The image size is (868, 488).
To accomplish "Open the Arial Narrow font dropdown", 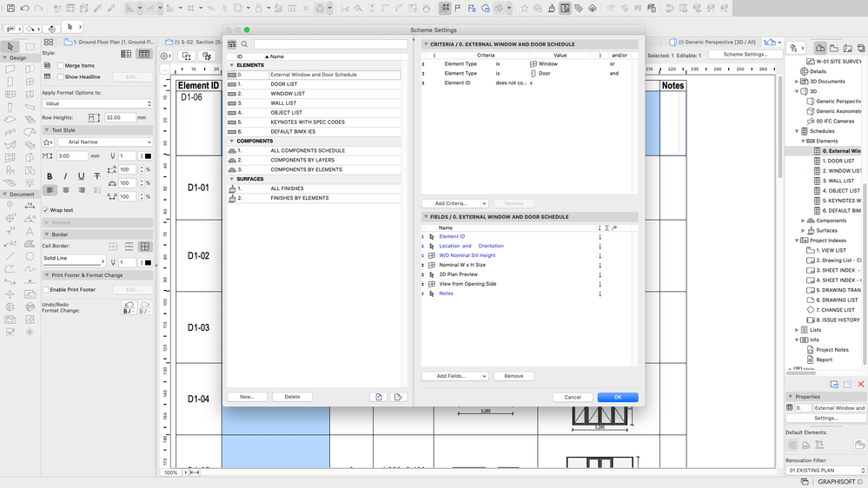I will (x=103, y=142).
